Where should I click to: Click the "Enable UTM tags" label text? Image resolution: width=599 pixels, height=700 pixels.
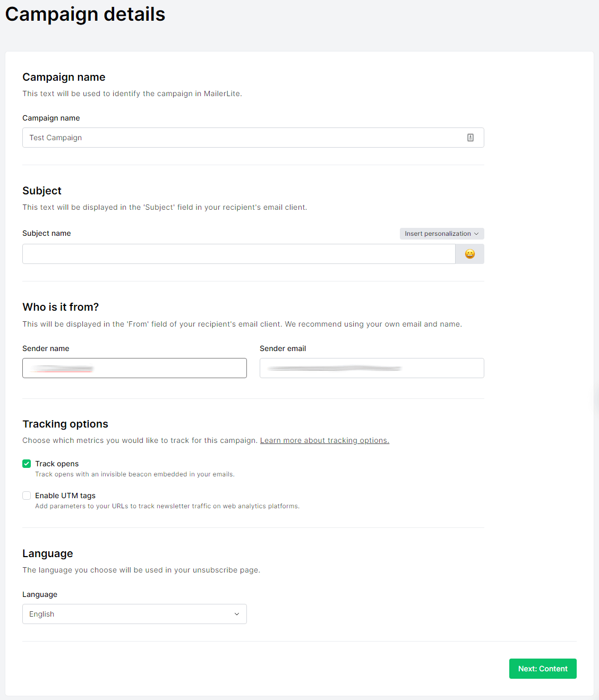point(65,496)
